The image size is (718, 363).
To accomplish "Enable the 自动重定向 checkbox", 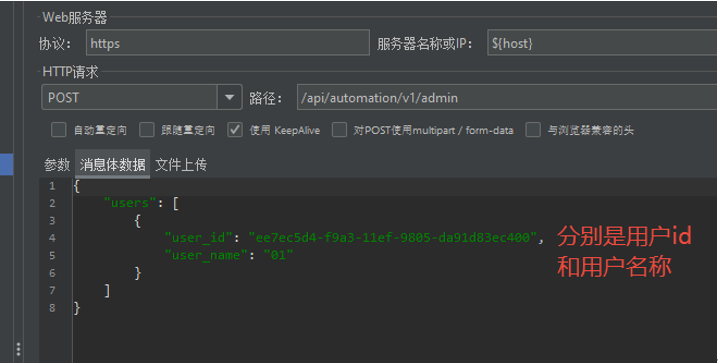I will [x=58, y=130].
